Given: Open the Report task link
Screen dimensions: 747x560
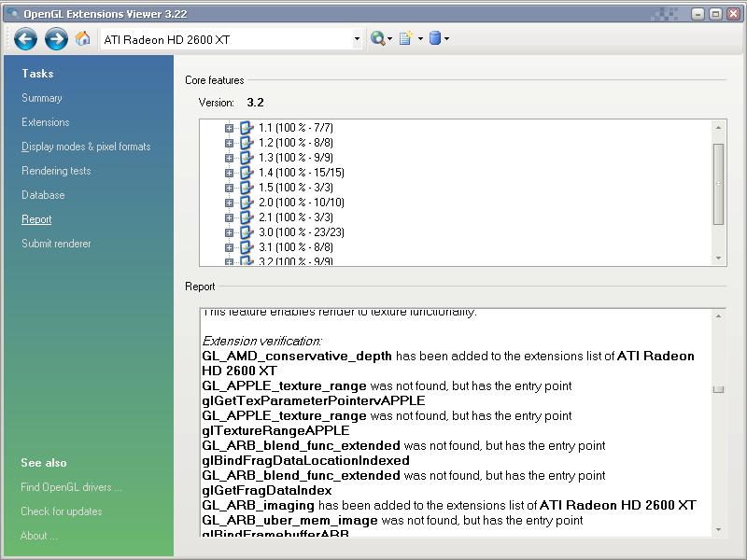Looking at the screenshot, I should click(x=36, y=219).
